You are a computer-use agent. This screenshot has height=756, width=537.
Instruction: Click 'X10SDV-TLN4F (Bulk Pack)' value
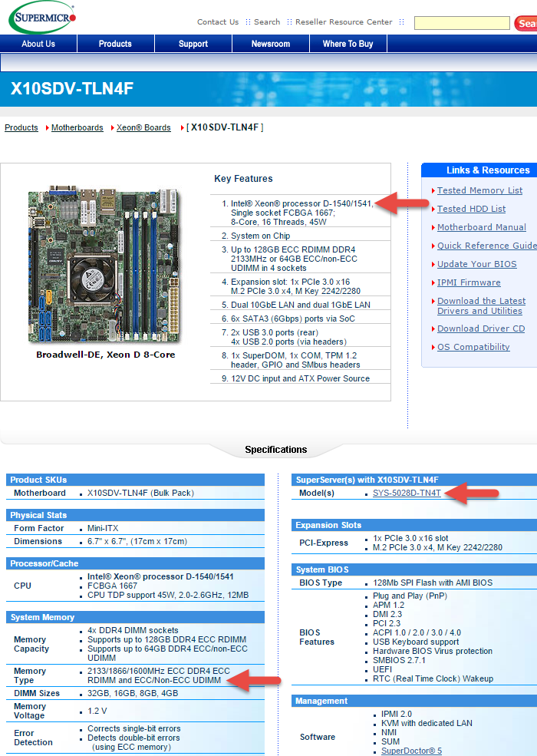click(x=140, y=493)
